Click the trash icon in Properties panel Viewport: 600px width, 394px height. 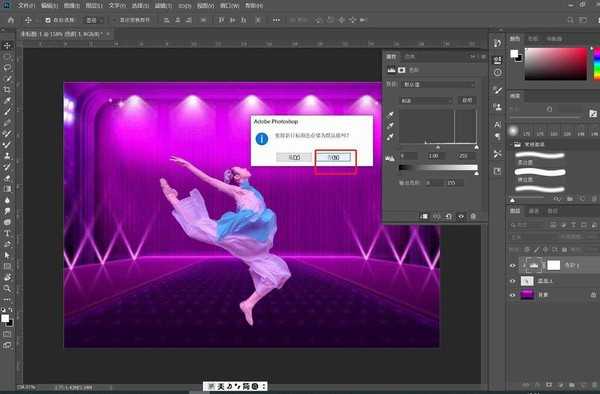(x=473, y=217)
